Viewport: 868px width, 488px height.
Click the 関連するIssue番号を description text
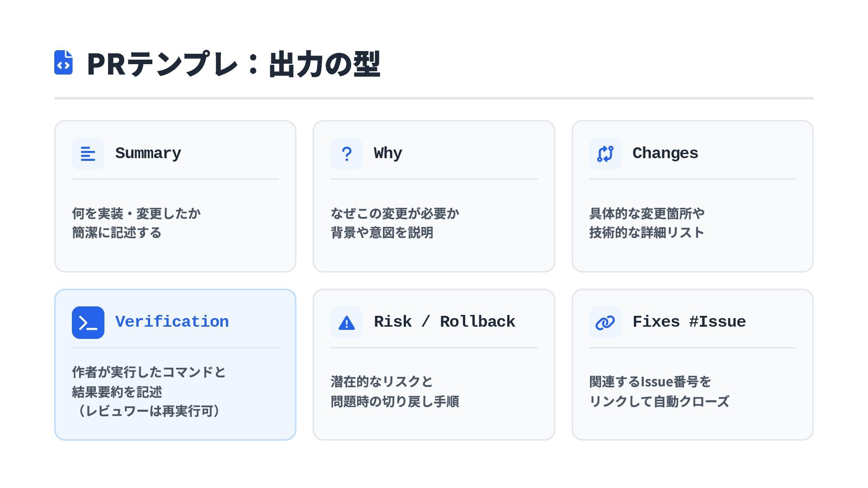(650, 382)
